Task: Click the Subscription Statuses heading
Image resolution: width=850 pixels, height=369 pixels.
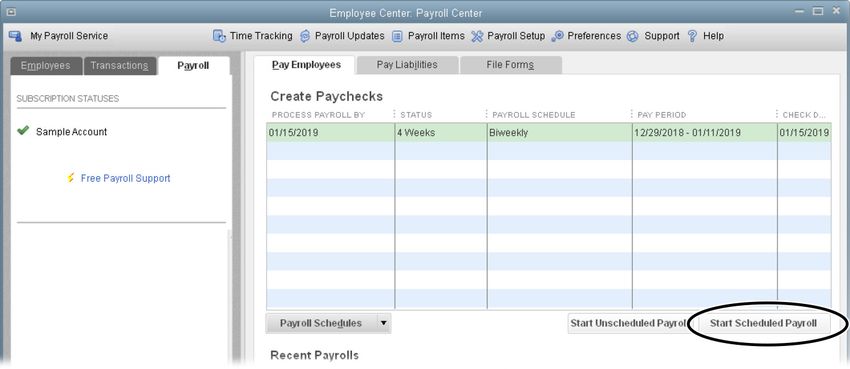Action: 68,99
